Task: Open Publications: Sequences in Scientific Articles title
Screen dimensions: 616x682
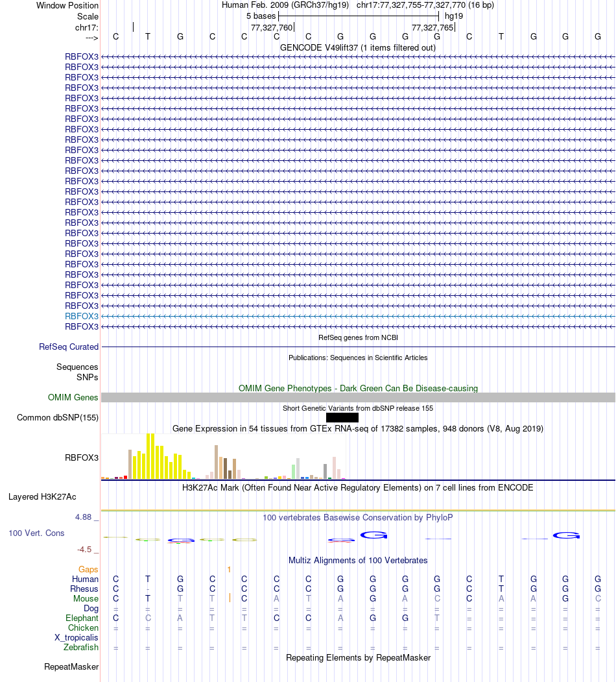Action: click(x=358, y=358)
